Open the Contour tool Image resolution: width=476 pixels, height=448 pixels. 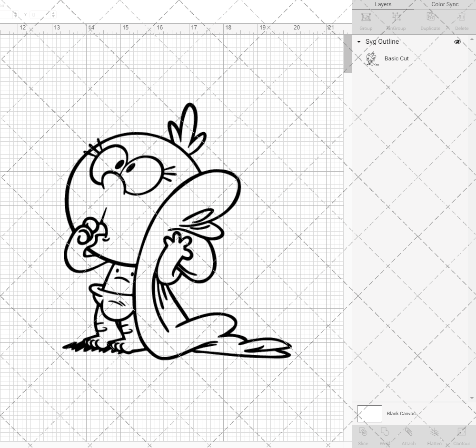pos(461,438)
